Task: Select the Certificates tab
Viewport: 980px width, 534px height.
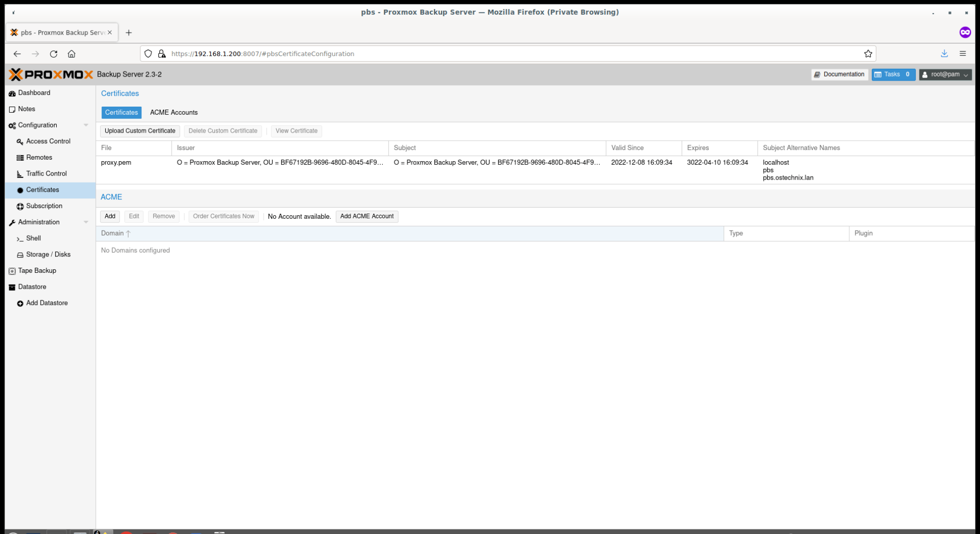Action: [x=121, y=112]
